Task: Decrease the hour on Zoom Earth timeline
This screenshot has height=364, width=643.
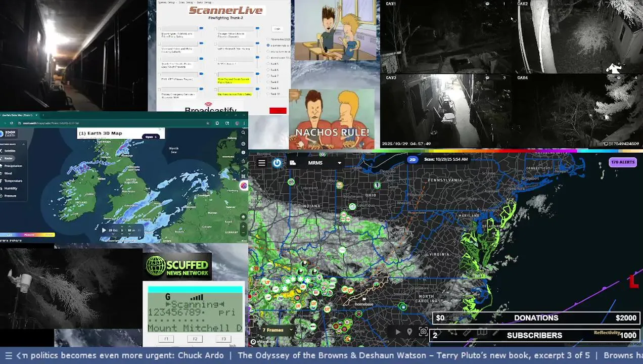Action: click(122, 234)
